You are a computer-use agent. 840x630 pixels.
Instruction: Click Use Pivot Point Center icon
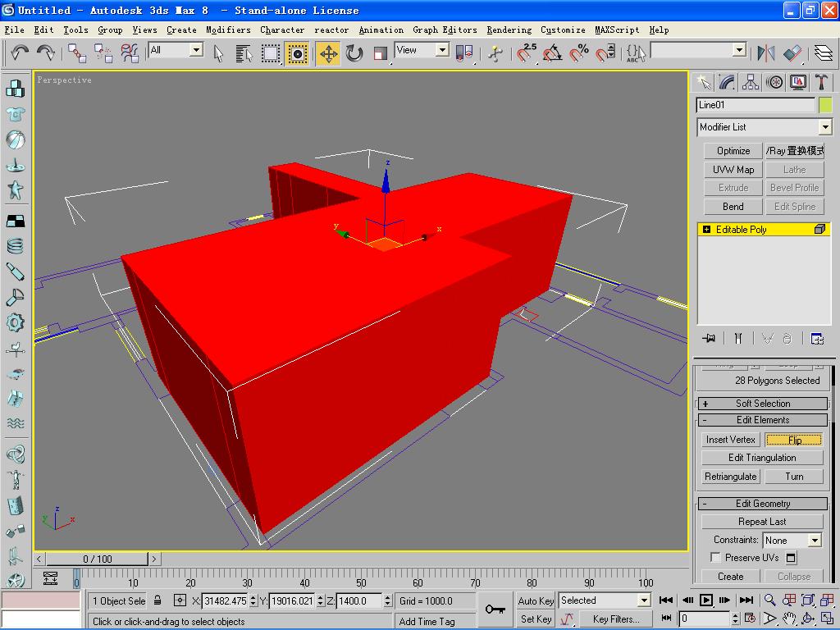coord(464,53)
